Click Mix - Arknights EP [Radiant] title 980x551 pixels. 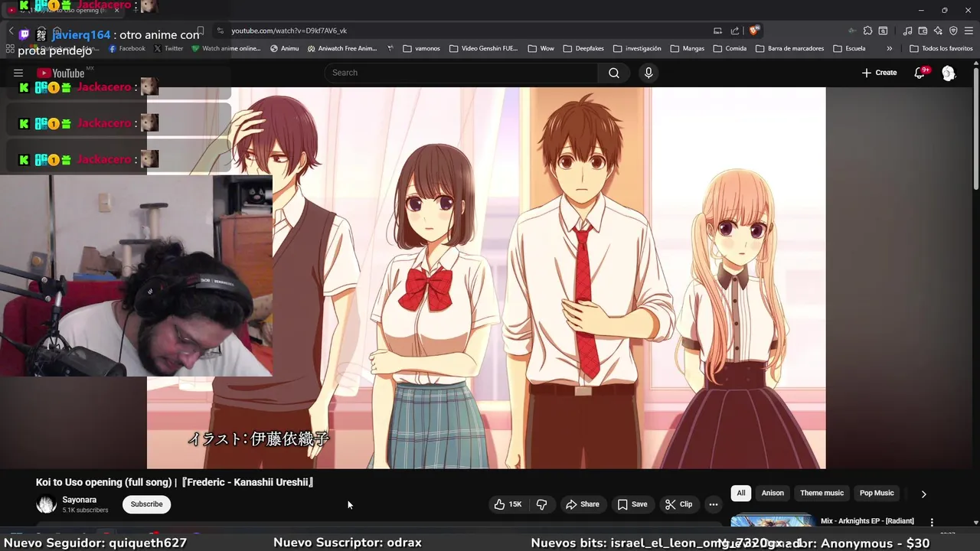pos(867,521)
